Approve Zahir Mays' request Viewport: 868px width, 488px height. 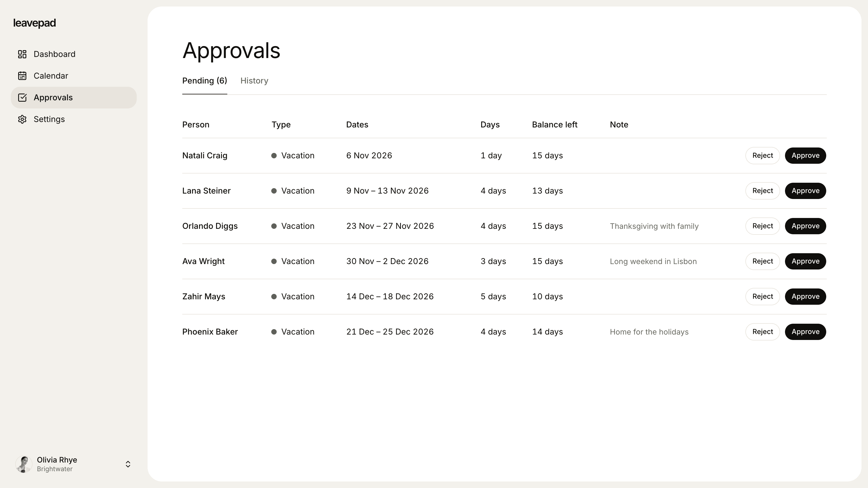coord(805,297)
